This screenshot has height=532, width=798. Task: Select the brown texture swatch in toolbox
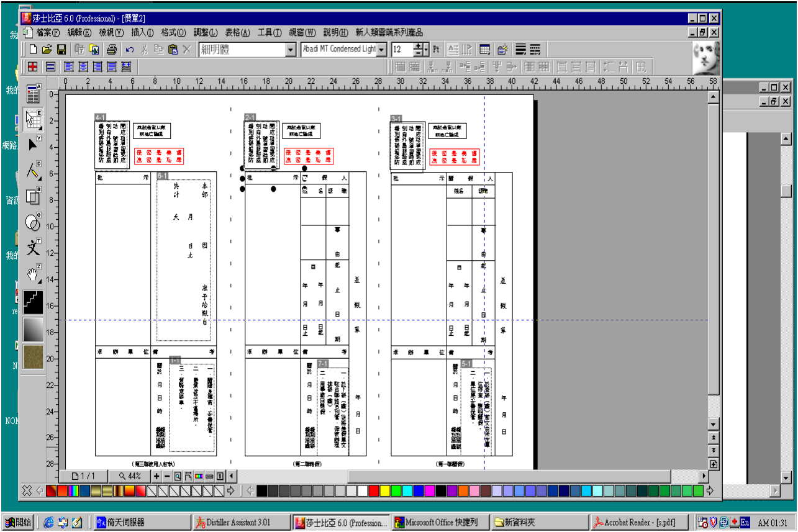pyautogui.click(x=34, y=356)
